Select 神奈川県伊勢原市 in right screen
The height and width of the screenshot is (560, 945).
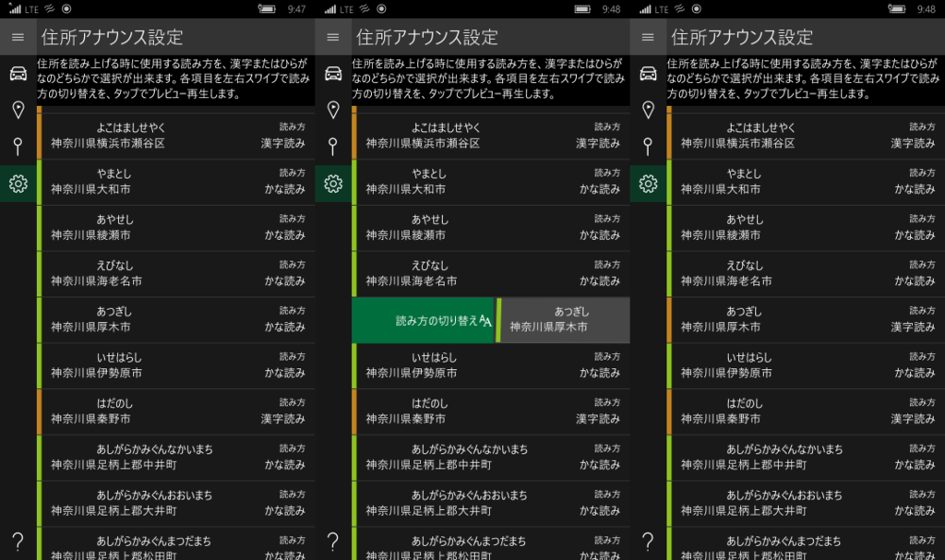[726, 373]
